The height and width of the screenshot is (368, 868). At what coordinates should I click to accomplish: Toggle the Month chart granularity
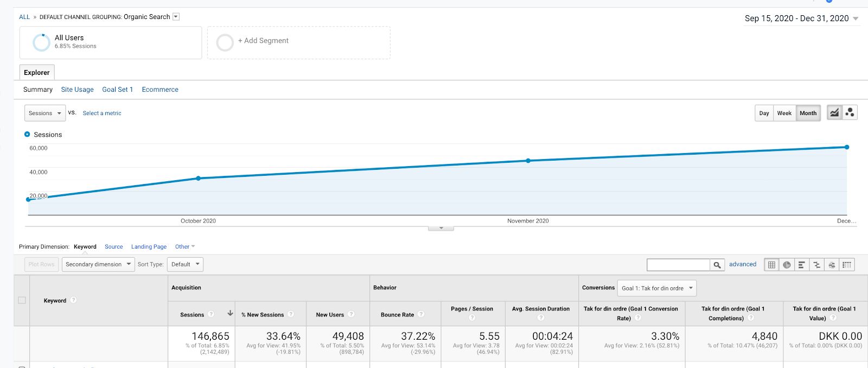808,113
